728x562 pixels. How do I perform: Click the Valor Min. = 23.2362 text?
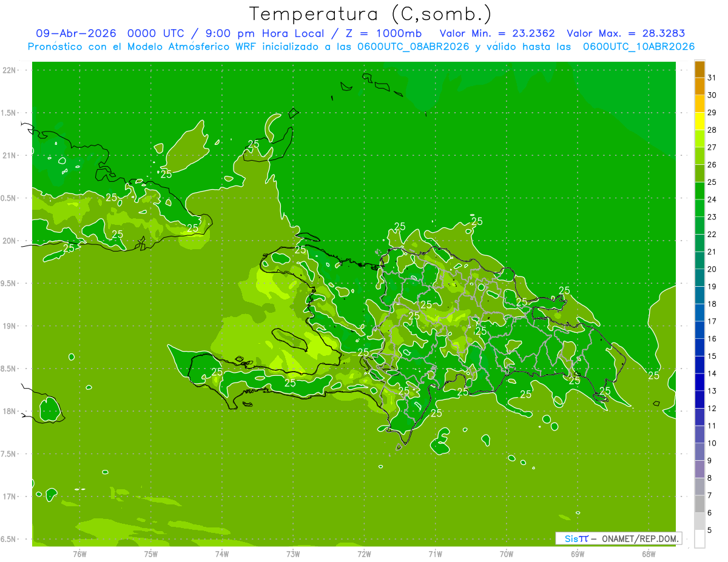[x=497, y=33]
